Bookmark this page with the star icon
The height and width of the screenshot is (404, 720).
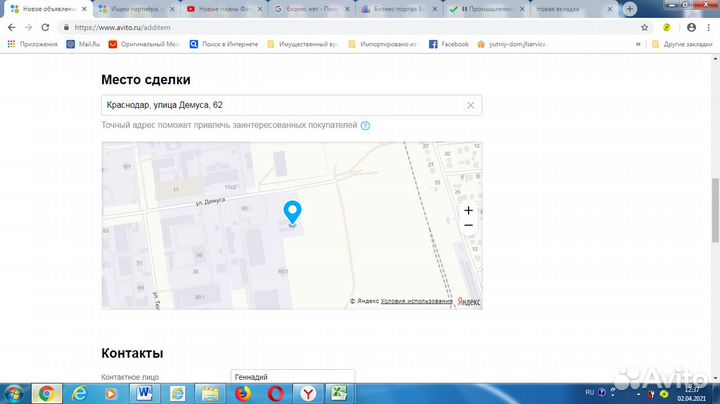coord(645,28)
